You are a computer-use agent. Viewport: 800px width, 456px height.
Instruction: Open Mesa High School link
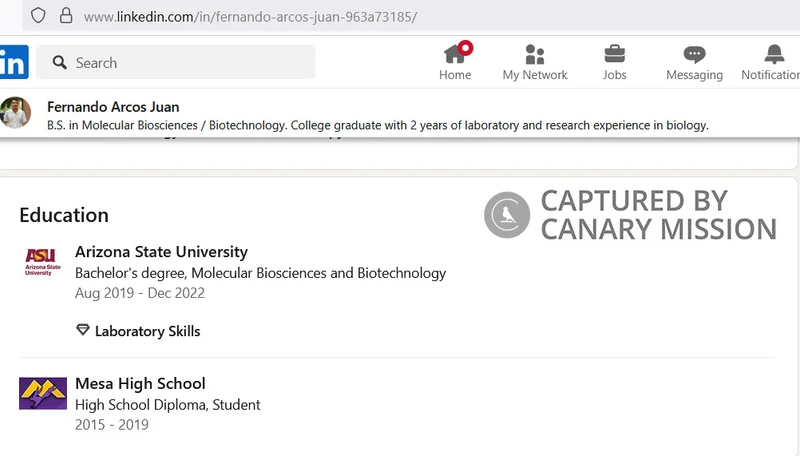(x=140, y=384)
